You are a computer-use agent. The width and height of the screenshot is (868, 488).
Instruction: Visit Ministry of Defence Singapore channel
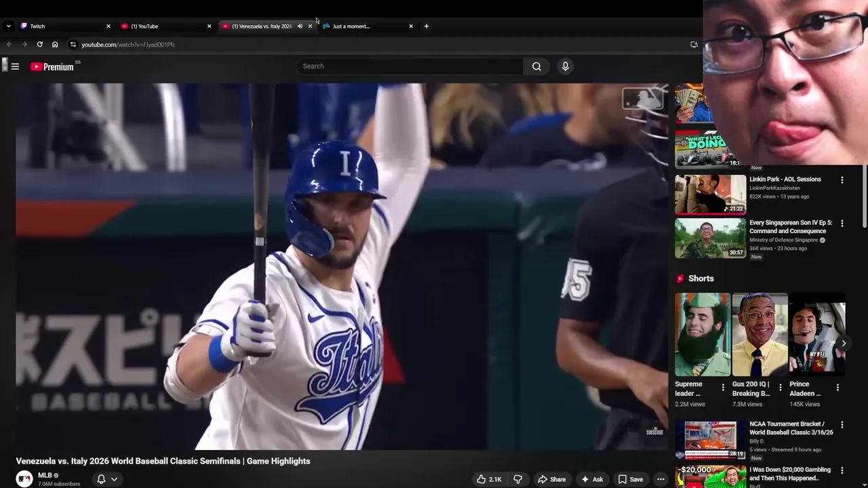tap(783, 240)
